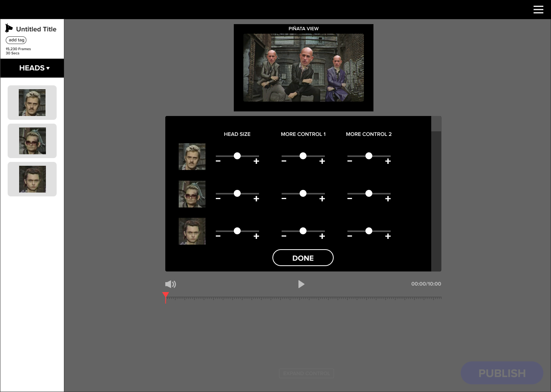
Task: Click the blond mustache head image in the control panel
Action: [x=192, y=157]
